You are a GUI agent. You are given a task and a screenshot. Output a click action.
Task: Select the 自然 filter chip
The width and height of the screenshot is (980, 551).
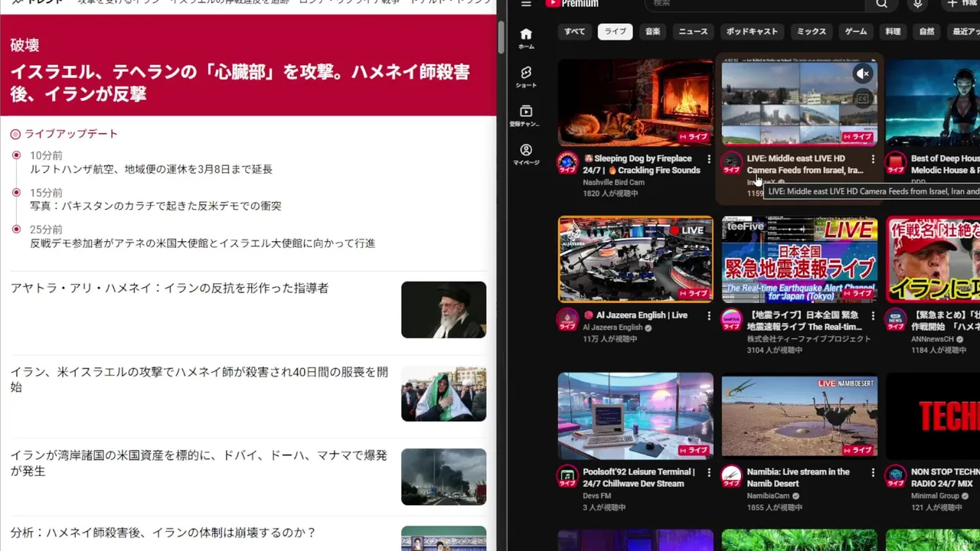click(926, 31)
